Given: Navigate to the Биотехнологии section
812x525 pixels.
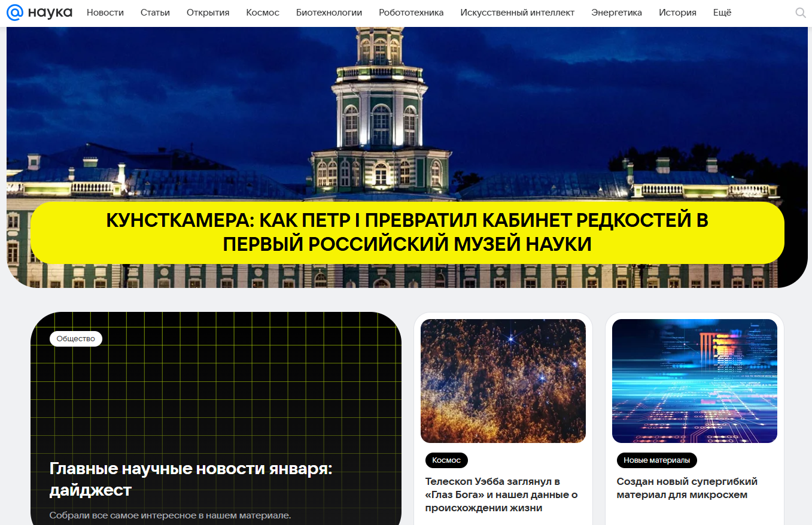Looking at the screenshot, I should (329, 13).
